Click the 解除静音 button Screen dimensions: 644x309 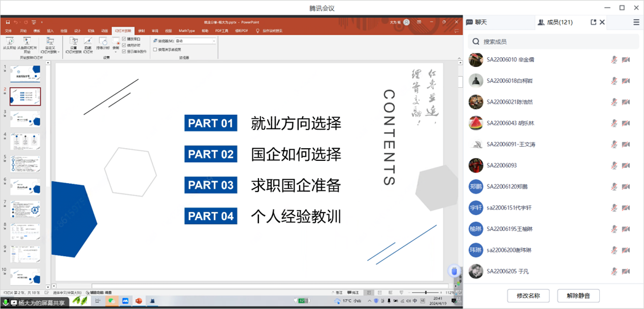click(x=578, y=296)
